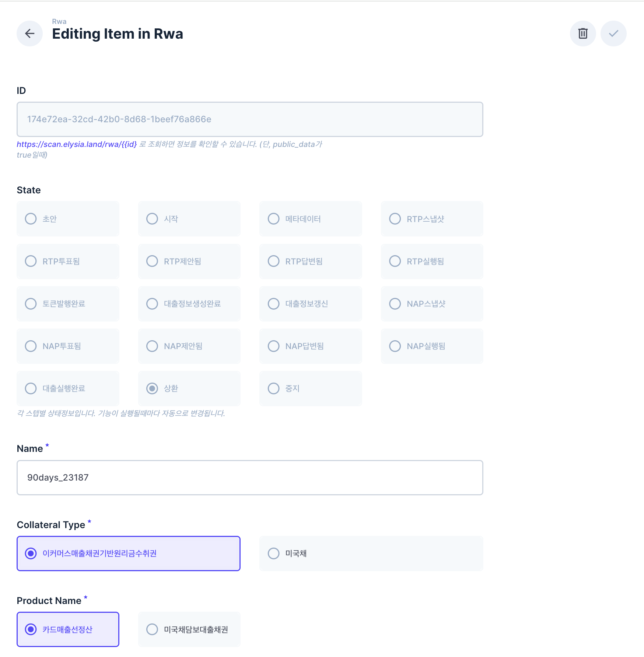
Task: Click the Name field containing 90days_23187
Action: pos(249,478)
